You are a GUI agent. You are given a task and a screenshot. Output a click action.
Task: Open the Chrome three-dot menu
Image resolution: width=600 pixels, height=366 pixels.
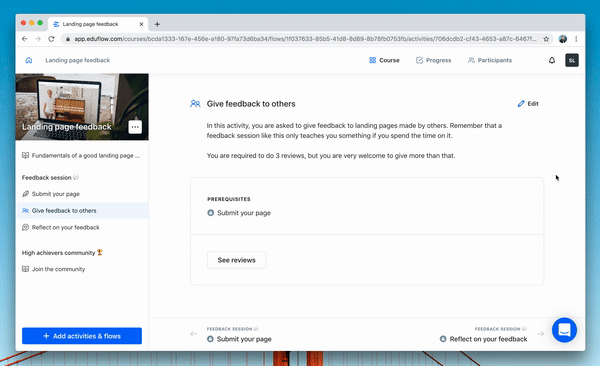coord(576,39)
